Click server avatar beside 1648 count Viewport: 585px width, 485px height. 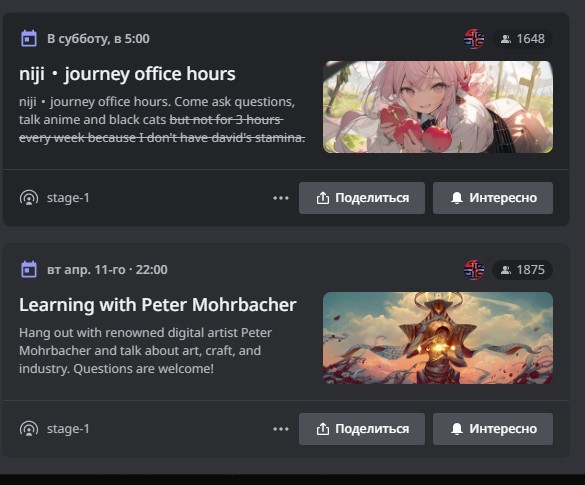[x=474, y=39]
